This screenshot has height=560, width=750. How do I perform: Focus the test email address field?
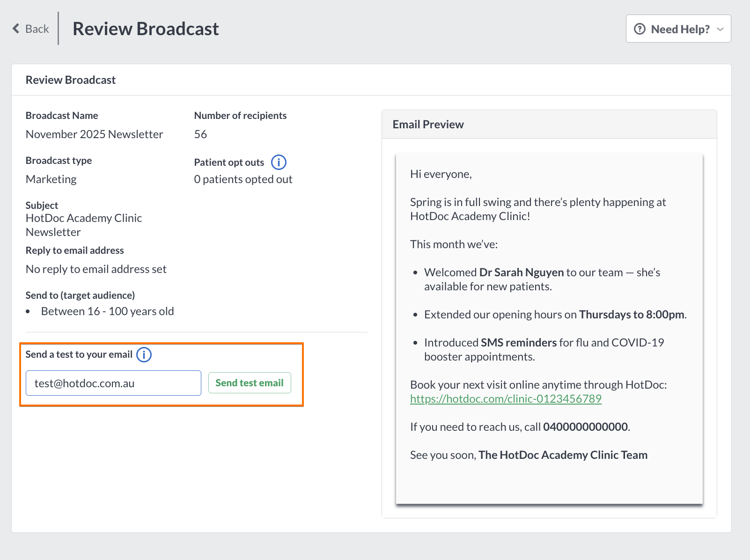pos(113,383)
